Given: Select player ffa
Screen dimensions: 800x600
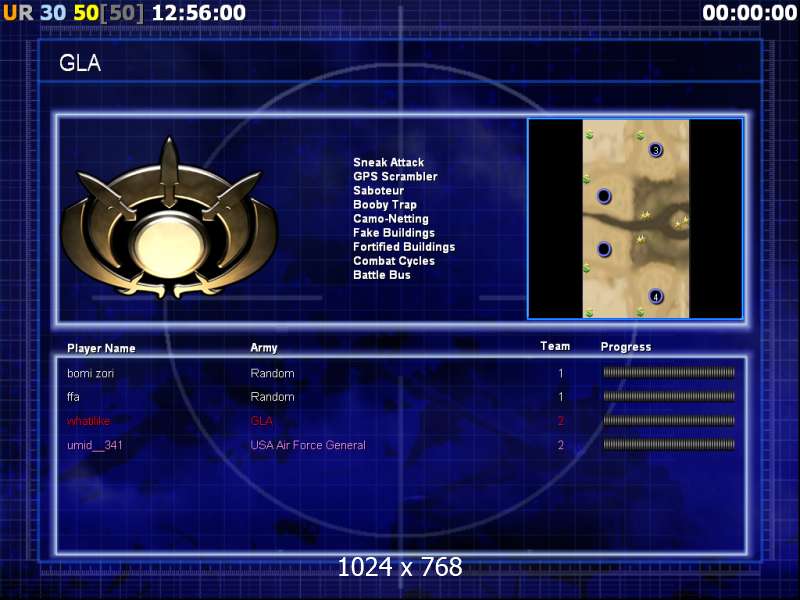Looking at the screenshot, I should coord(73,396).
